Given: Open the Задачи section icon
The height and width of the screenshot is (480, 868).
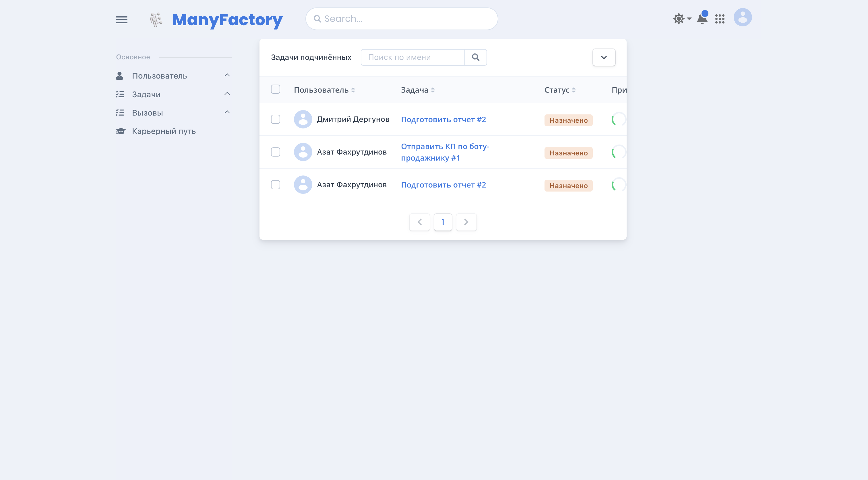Looking at the screenshot, I should [120, 94].
